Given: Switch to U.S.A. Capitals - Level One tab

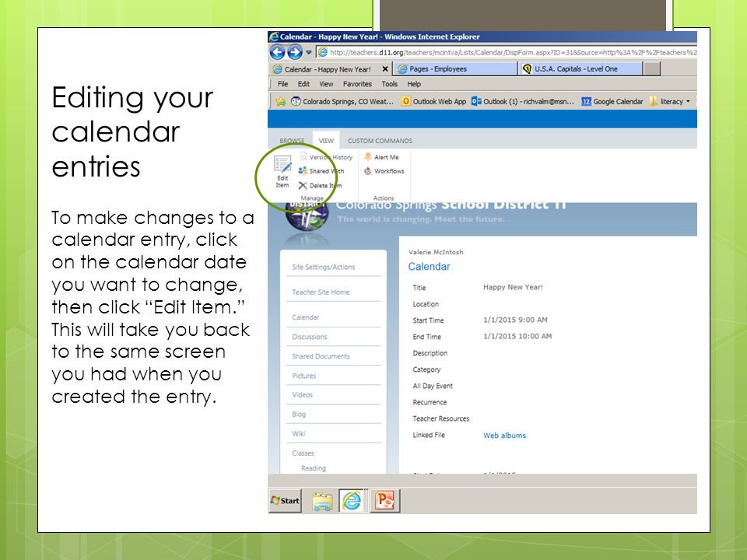Looking at the screenshot, I should (580, 69).
